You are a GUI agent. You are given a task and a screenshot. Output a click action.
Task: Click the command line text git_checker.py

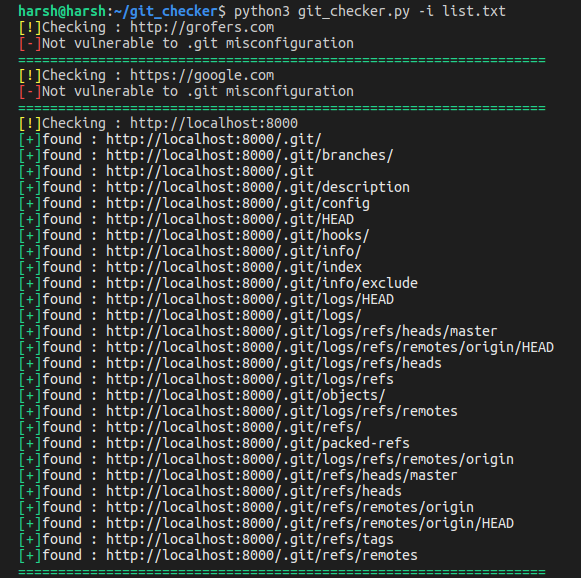coord(354,11)
